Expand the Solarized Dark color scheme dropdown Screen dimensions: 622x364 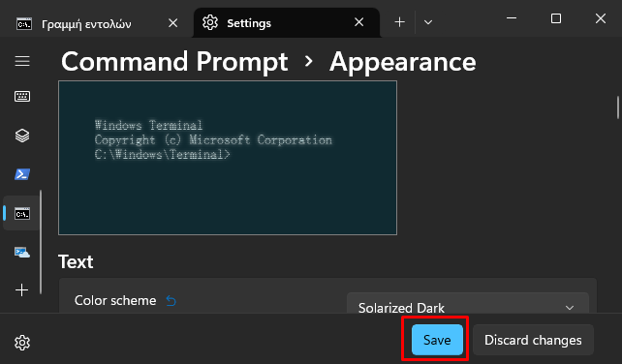click(468, 307)
